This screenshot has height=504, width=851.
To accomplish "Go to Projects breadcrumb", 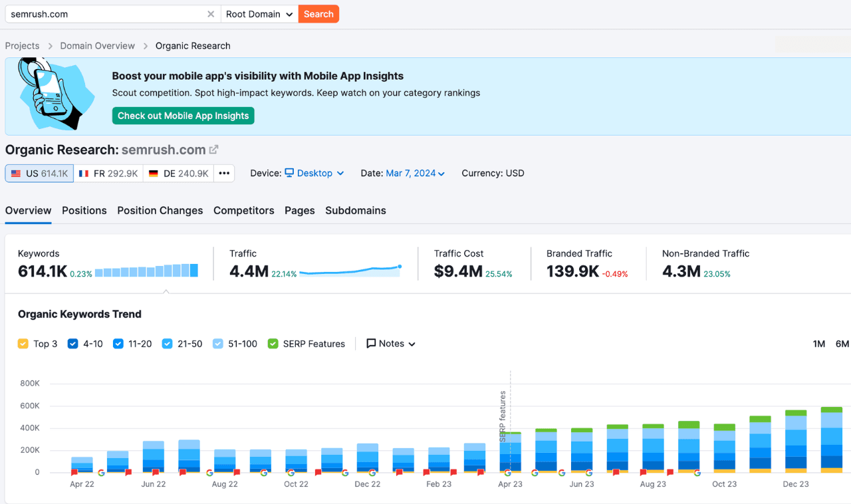I will click(x=23, y=46).
